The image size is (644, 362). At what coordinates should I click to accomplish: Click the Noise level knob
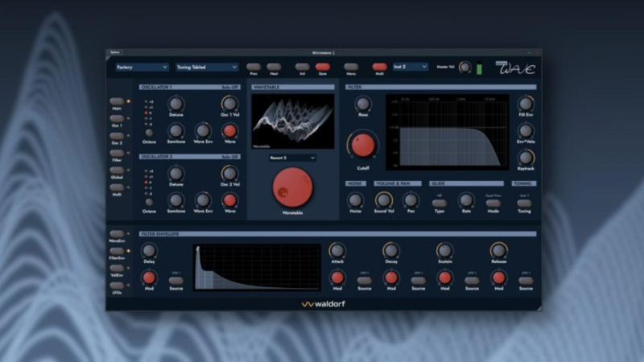[355, 200]
